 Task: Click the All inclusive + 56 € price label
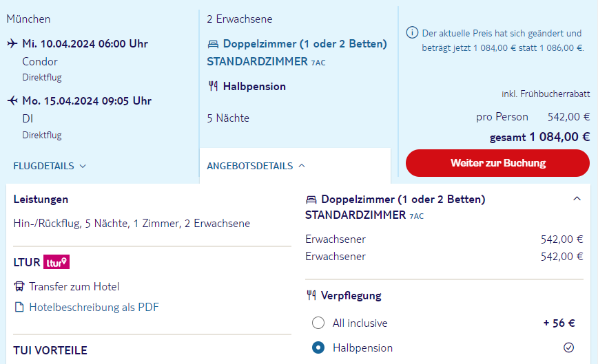pos(559,323)
